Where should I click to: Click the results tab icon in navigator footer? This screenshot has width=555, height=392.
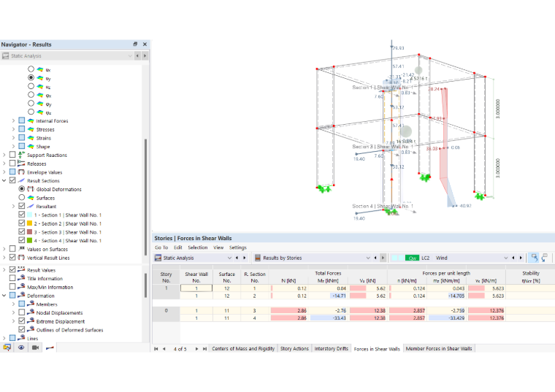tap(50, 347)
